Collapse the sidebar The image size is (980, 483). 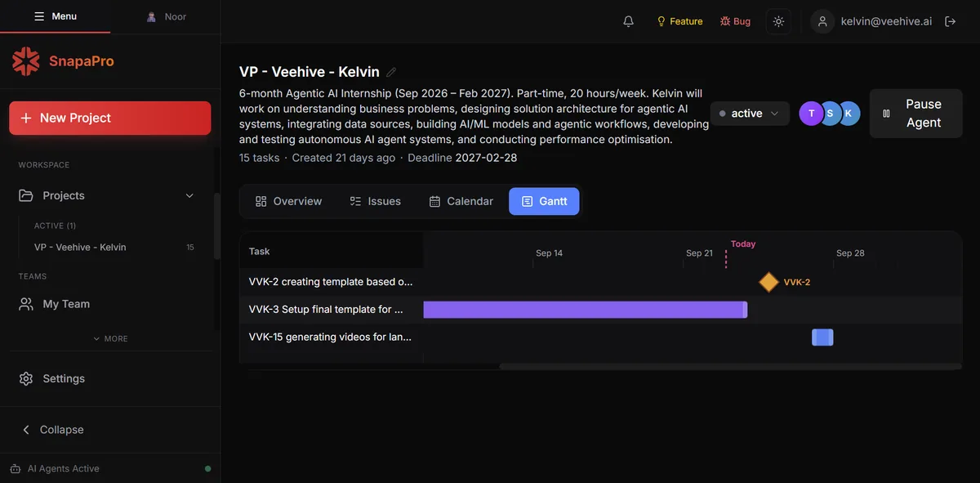pos(54,430)
